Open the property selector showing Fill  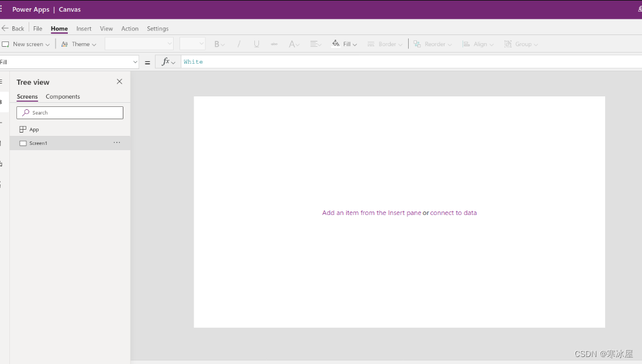pyautogui.click(x=69, y=62)
